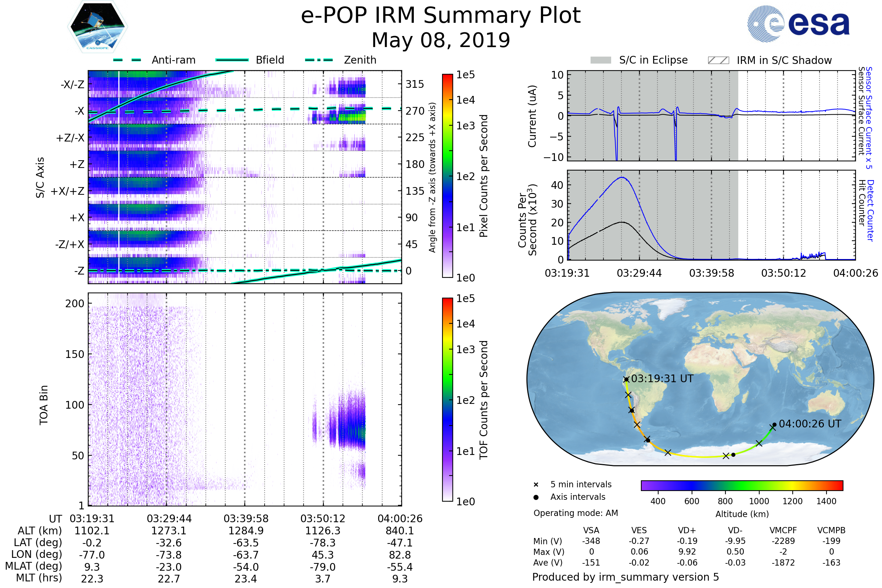Click the e-POP IRM Summary Plot title
This screenshot has width=882, height=588.
click(x=441, y=16)
